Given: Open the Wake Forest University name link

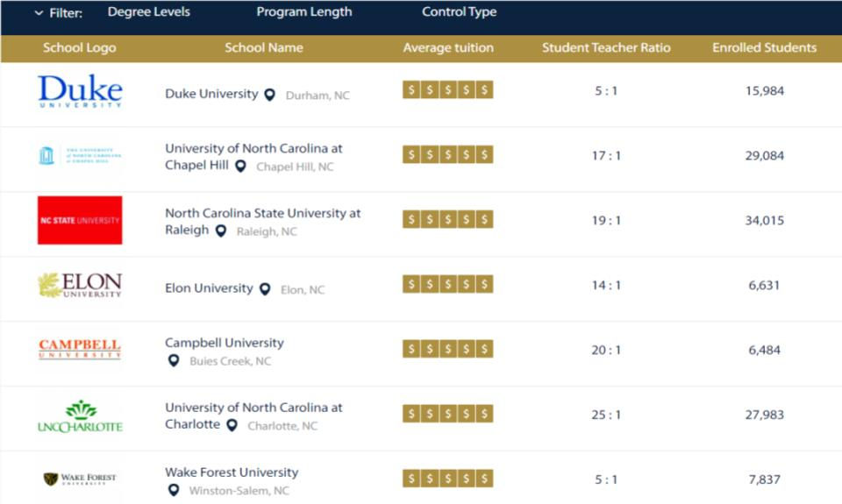Looking at the screenshot, I should coord(232,472).
